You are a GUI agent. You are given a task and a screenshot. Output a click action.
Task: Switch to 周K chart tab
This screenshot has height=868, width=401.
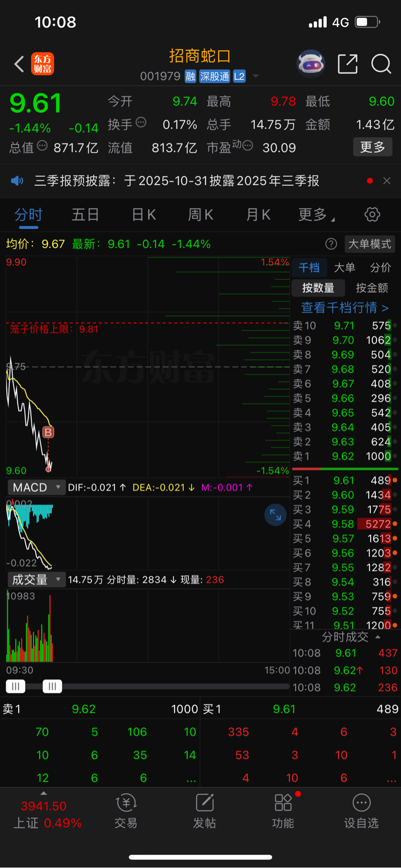point(200,215)
